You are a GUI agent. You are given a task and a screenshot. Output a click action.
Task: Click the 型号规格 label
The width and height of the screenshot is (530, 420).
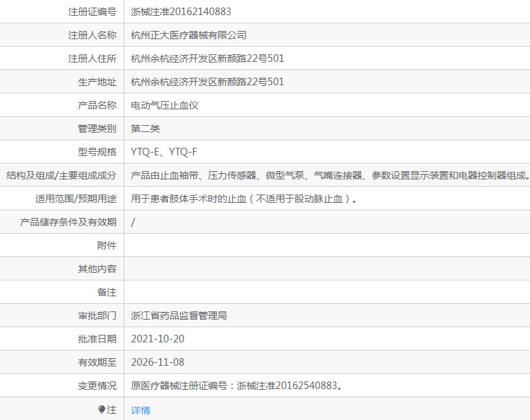tap(97, 152)
